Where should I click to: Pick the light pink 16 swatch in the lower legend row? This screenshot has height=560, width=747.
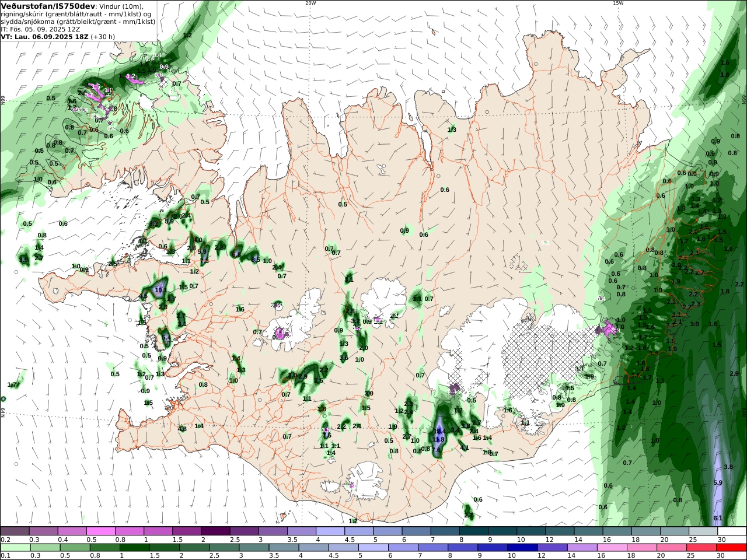pyautogui.click(x=612, y=548)
